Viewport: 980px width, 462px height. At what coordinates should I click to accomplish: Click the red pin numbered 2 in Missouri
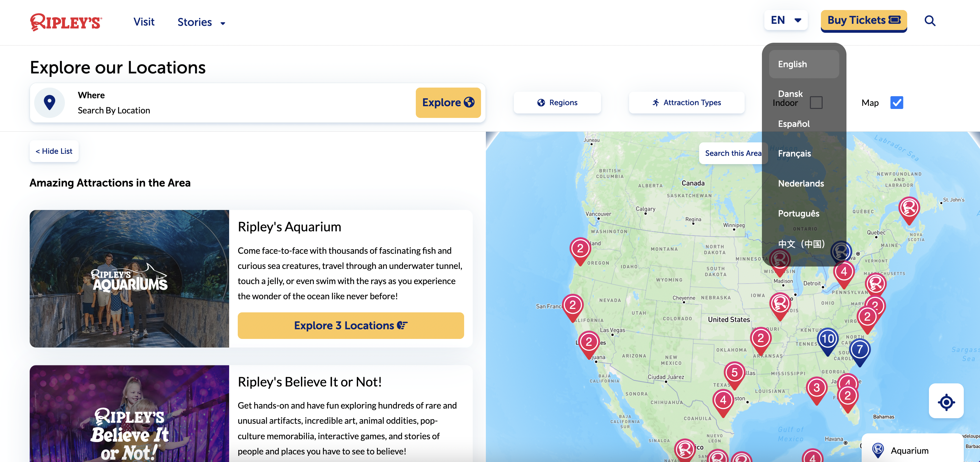[x=761, y=340]
